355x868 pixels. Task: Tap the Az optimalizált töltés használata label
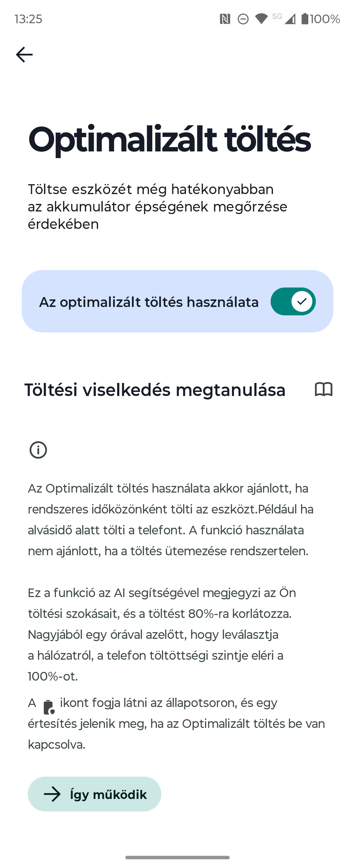tap(149, 302)
